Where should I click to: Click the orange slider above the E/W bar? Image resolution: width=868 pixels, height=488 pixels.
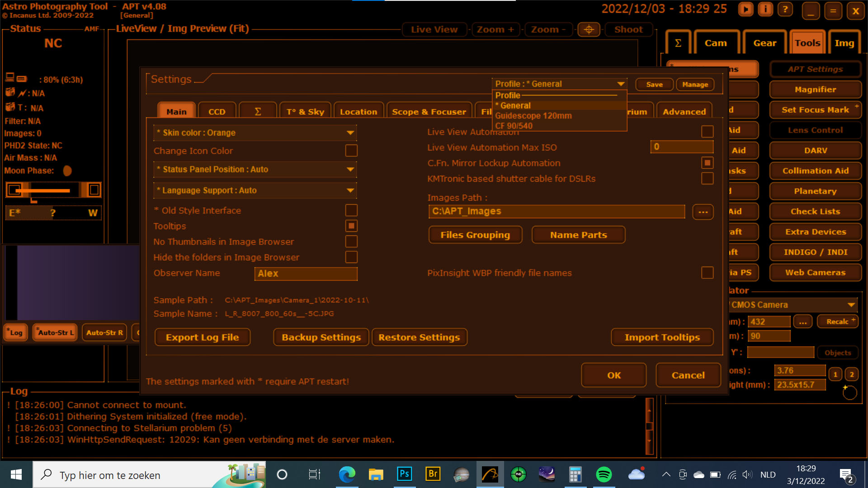[43, 191]
